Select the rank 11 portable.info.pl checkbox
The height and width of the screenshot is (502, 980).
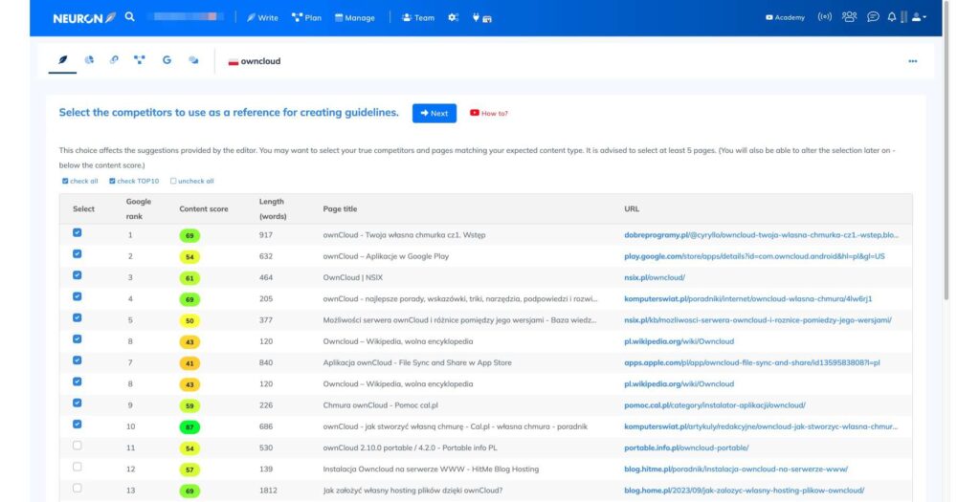tap(78, 446)
